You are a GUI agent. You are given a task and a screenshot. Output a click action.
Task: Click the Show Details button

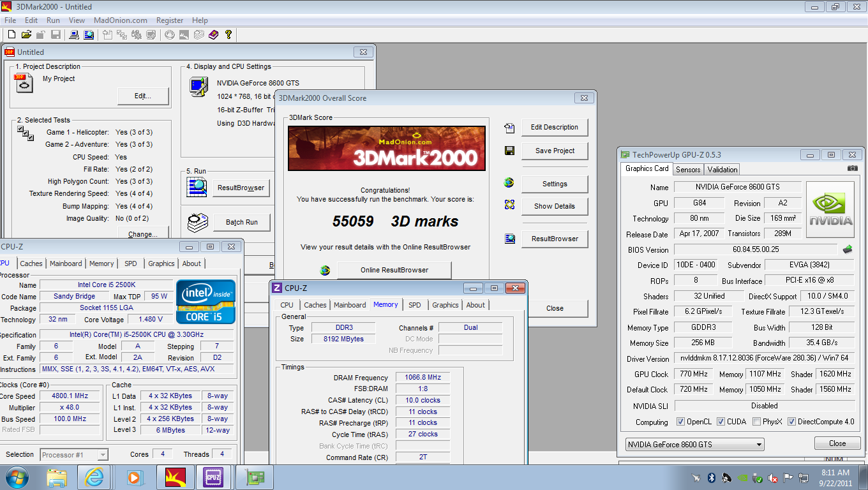click(x=555, y=206)
